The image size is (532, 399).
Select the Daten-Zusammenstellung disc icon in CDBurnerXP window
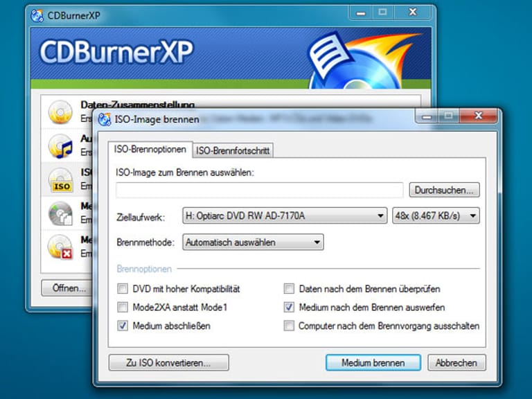click(60, 112)
